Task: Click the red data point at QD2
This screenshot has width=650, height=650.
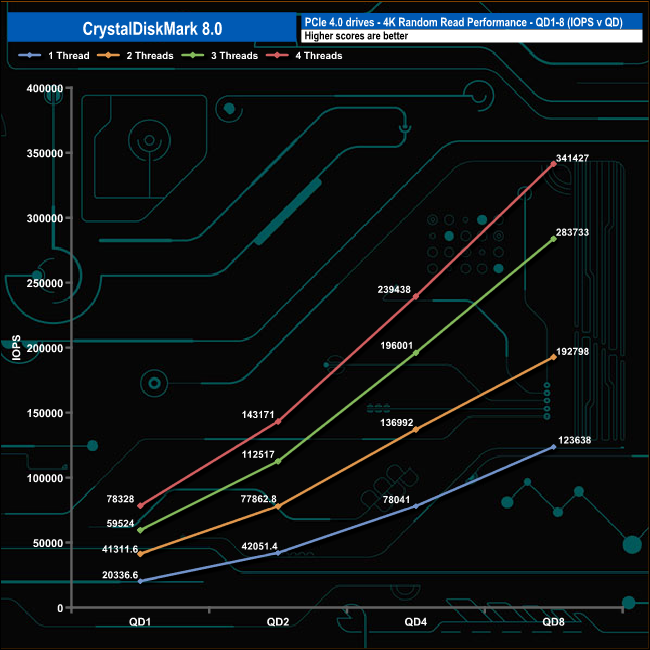Action: pos(278,422)
